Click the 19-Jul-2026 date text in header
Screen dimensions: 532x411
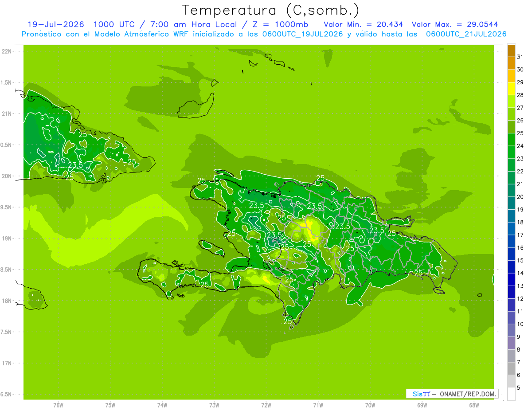pyautogui.click(x=56, y=24)
